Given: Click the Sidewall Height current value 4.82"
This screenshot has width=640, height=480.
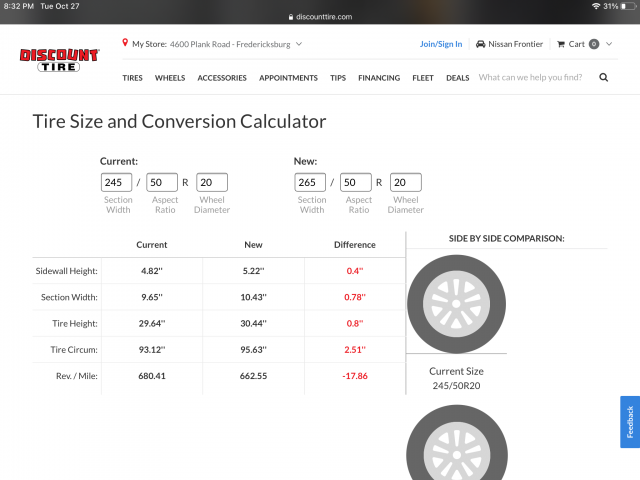Looking at the screenshot, I should (152, 271).
